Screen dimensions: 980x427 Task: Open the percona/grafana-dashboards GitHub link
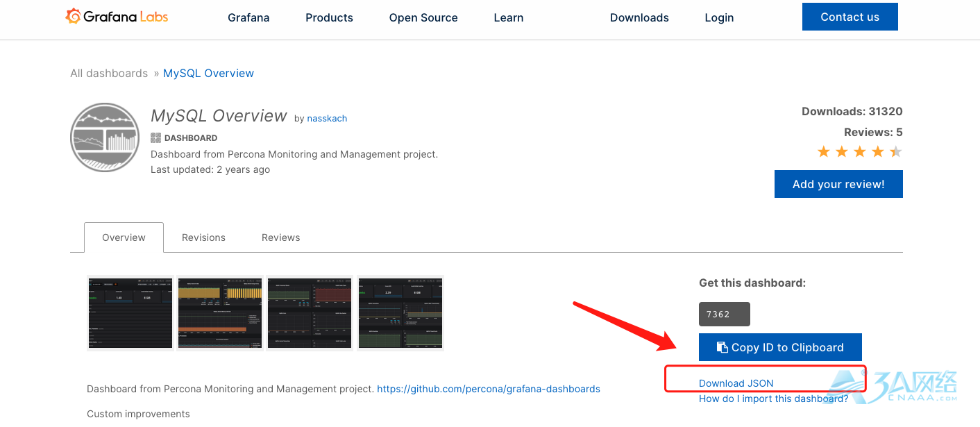pos(489,389)
